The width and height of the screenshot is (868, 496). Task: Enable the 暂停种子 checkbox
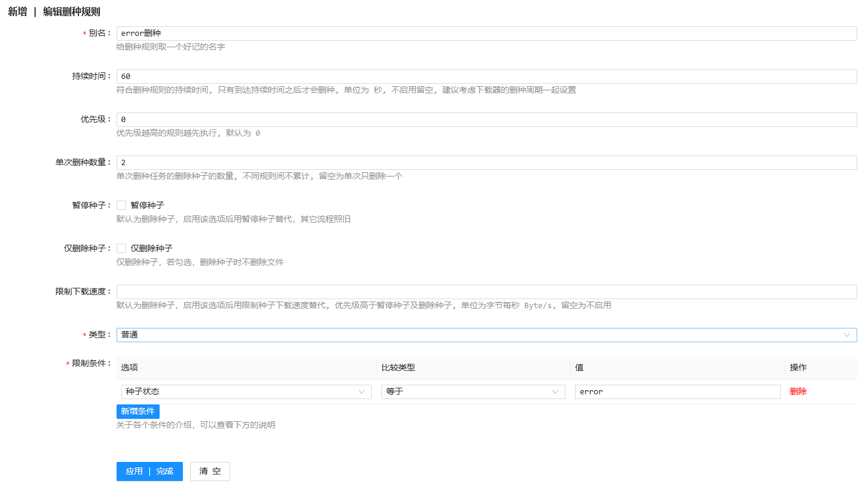[x=121, y=205]
